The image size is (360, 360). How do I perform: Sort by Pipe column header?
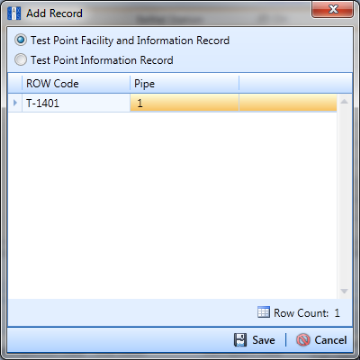[x=184, y=83]
